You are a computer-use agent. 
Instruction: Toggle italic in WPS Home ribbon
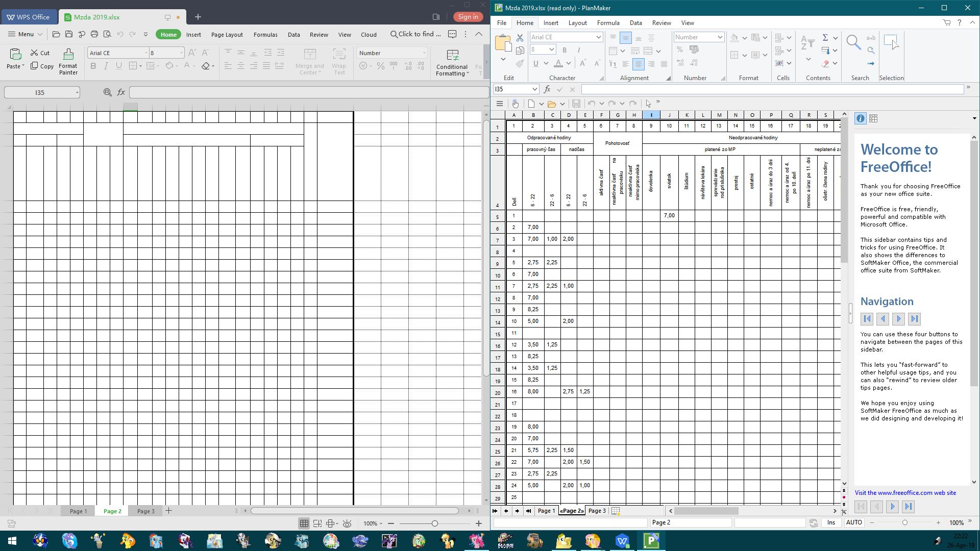pyautogui.click(x=106, y=66)
